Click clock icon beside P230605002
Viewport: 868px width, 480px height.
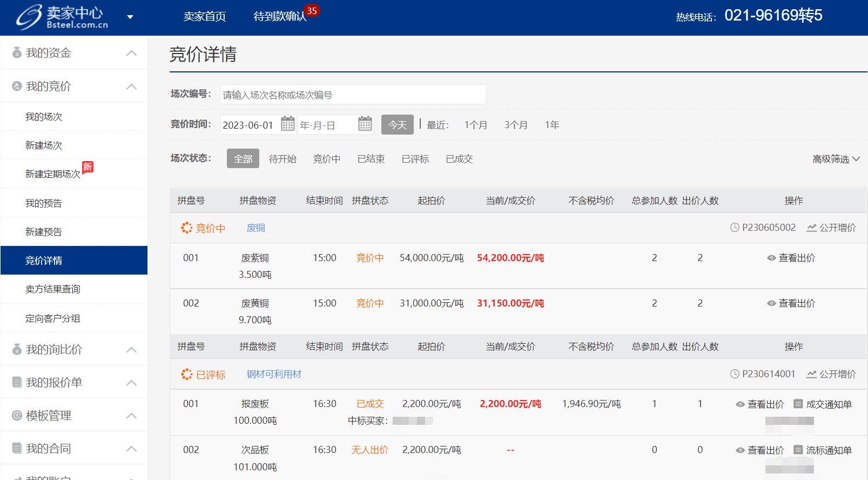point(735,228)
